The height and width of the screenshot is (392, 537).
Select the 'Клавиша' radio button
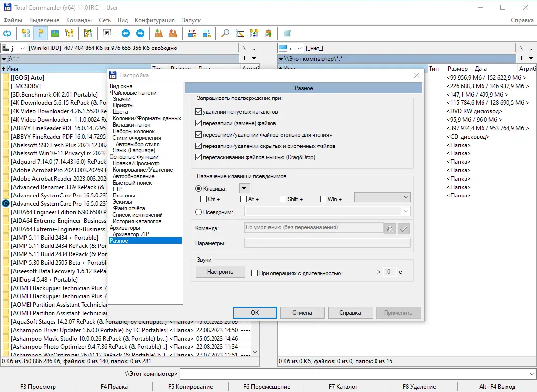198,188
